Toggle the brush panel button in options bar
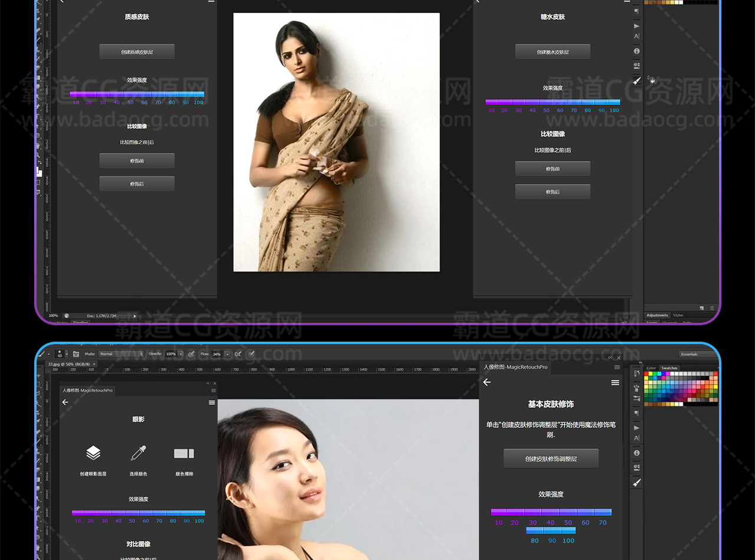 click(76, 354)
